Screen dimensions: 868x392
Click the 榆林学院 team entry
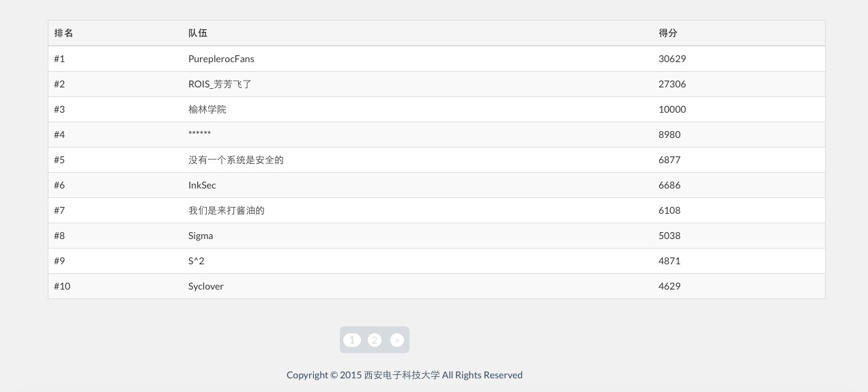pyautogui.click(x=207, y=109)
